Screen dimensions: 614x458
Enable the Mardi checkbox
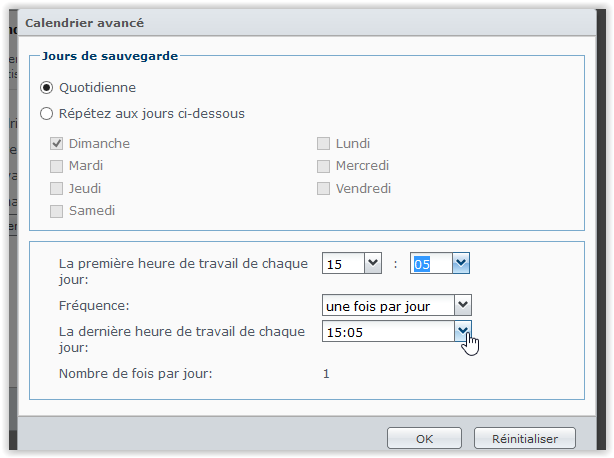57,166
